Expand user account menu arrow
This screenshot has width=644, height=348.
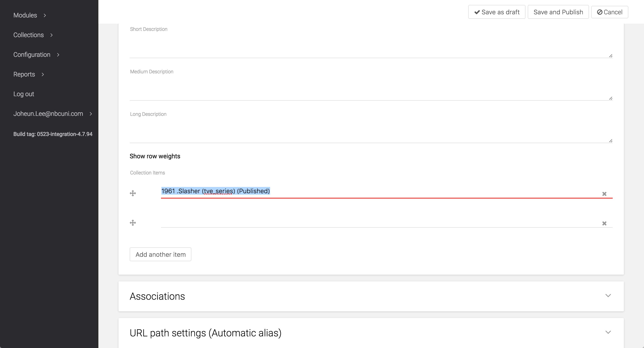coord(91,114)
